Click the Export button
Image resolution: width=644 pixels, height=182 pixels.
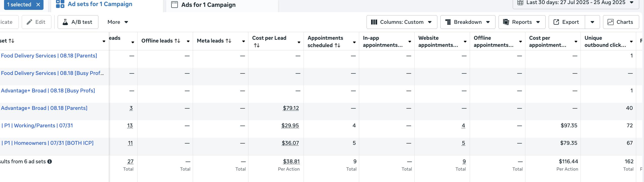(x=567, y=22)
